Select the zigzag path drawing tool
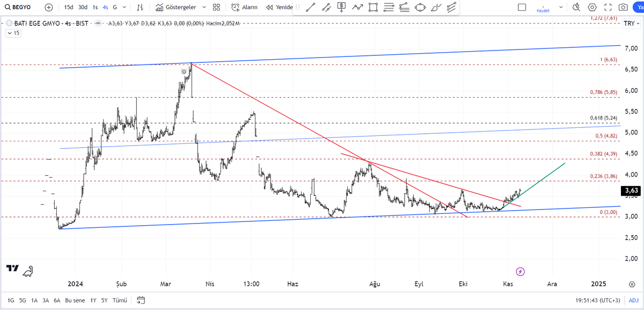 (x=357, y=8)
